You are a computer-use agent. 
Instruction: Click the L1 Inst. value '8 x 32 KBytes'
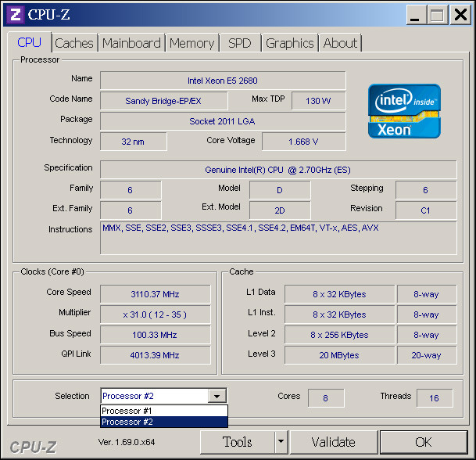click(339, 314)
